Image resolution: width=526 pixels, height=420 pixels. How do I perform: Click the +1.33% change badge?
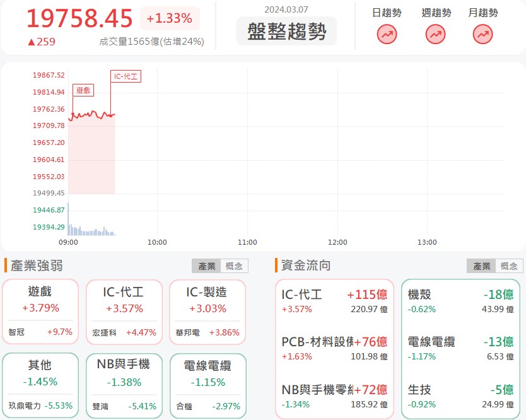(170, 18)
